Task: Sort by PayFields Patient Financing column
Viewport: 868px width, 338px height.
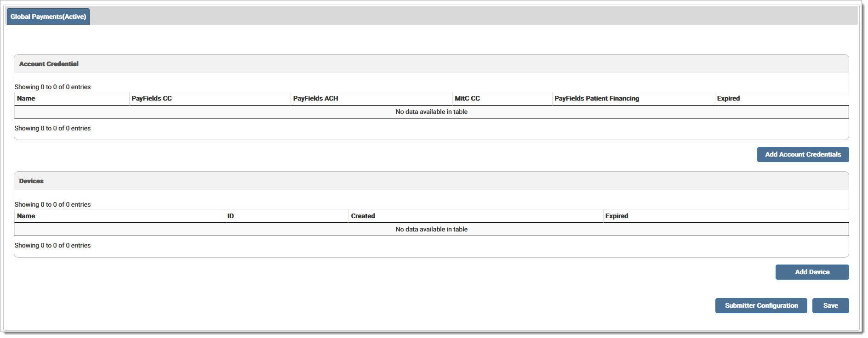Action: [596, 99]
